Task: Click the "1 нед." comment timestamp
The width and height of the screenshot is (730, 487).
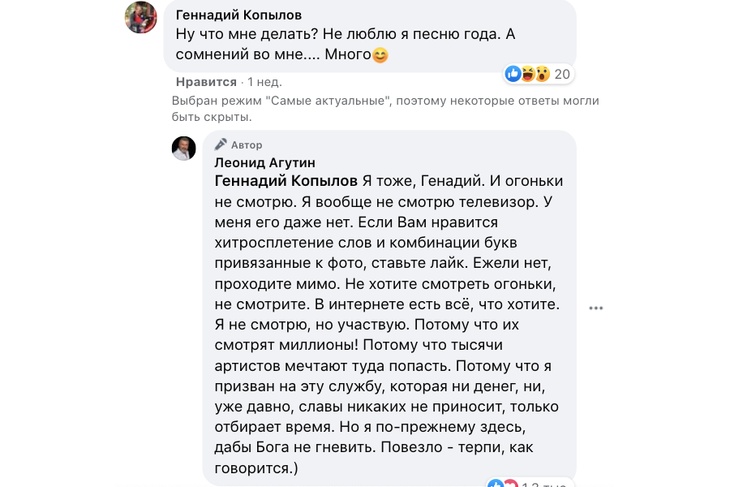Action: coord(265,82)
